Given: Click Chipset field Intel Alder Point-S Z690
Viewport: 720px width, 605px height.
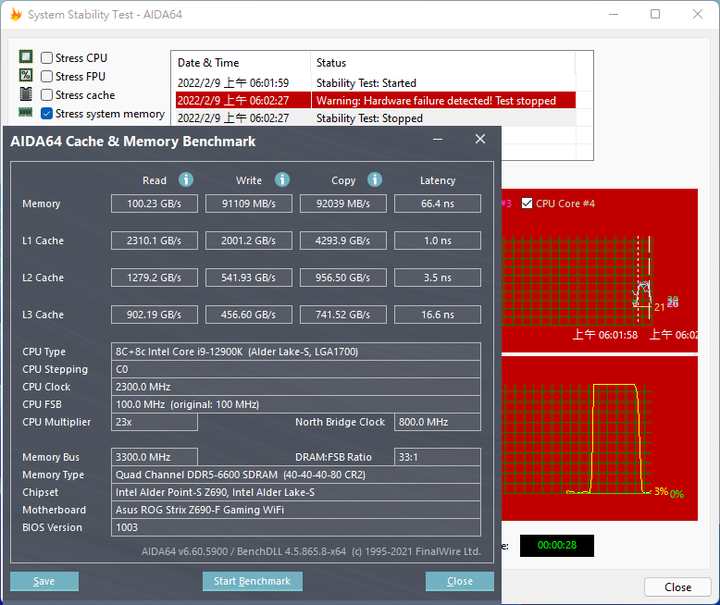Looking at the screenshot, I should tap(296, 492).
